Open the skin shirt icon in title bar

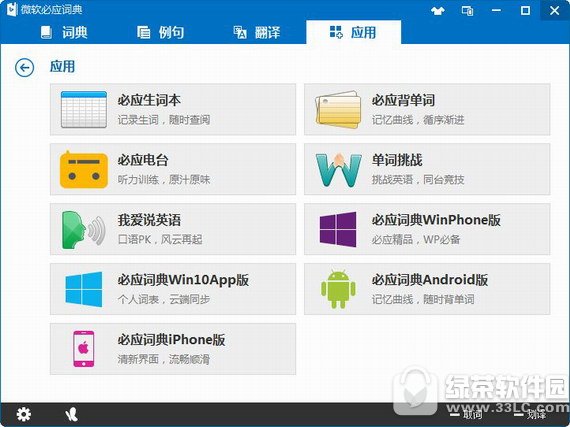(438, 11)
